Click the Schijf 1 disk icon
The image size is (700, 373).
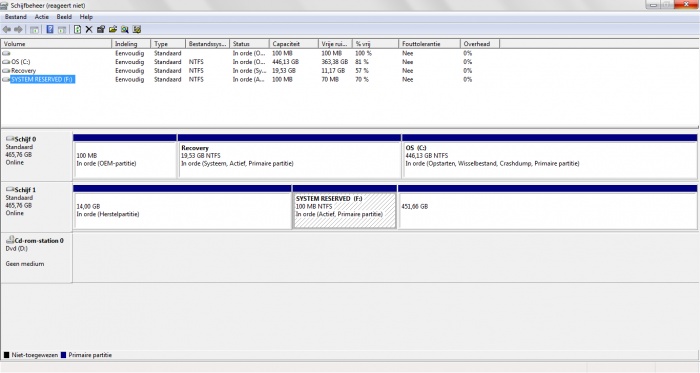click(10, 189)
